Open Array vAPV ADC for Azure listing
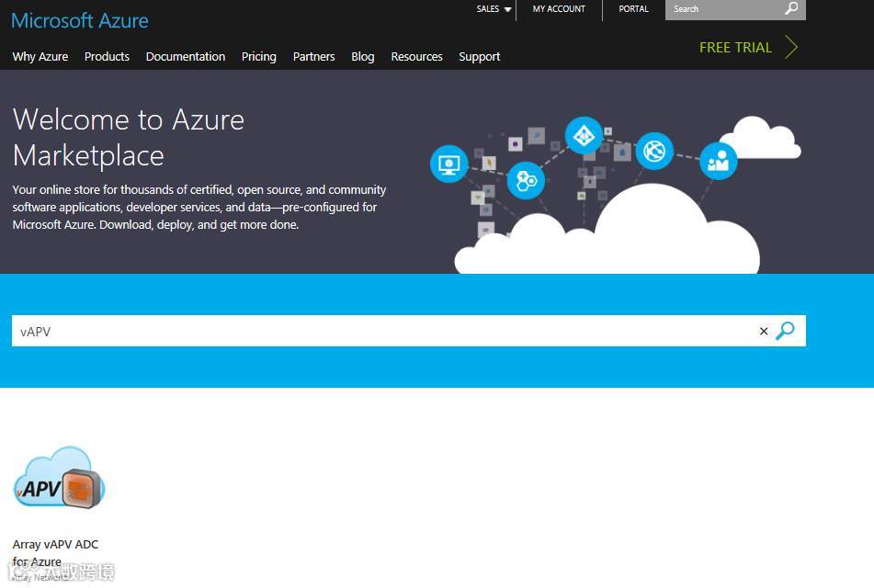Viewport: 874px width, 588px height. click(x=55, y=552)
